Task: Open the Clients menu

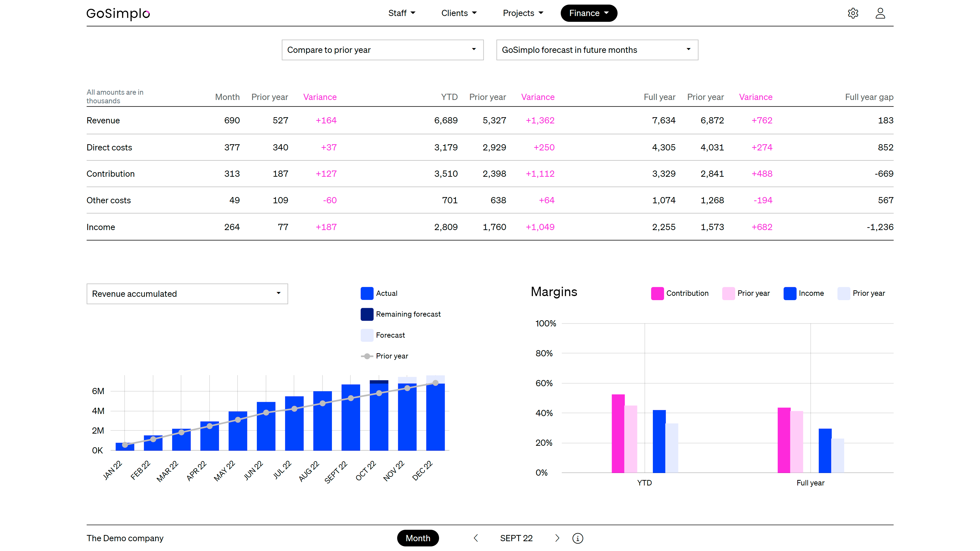Action: 459,13
